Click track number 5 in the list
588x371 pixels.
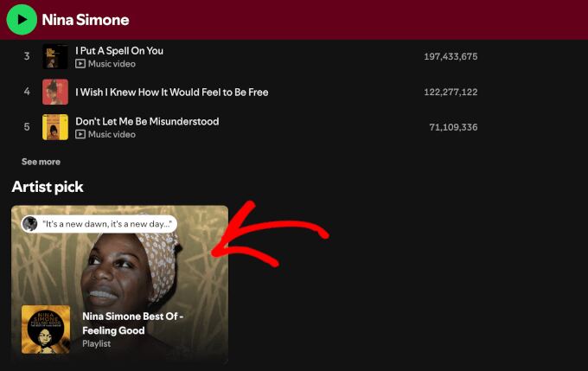(x=27, y=127)
